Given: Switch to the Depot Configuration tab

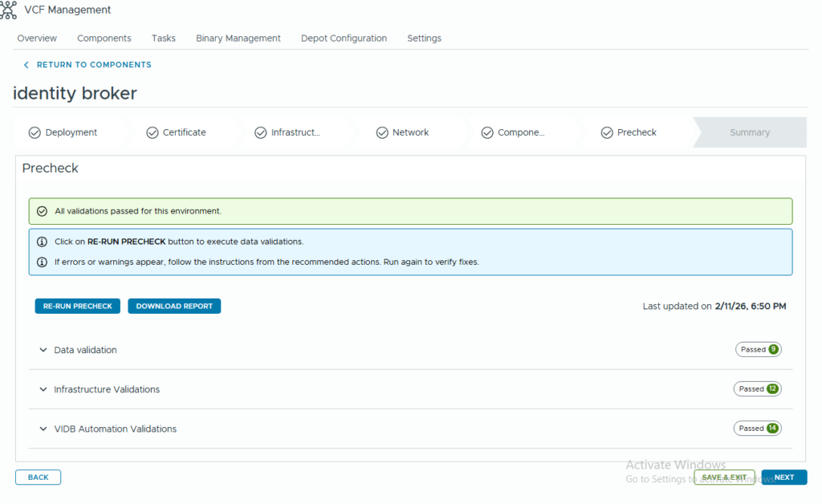Looking at the screenshot, I should point(344,39).
